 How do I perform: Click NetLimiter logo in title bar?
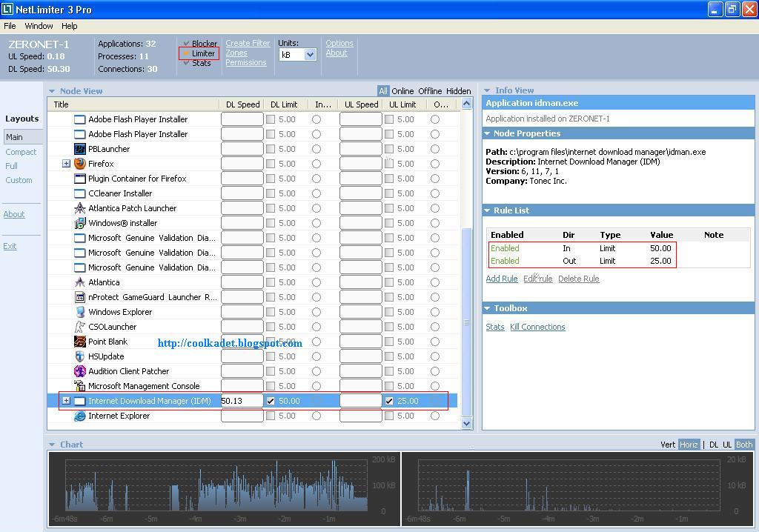(x=7, y=9)
